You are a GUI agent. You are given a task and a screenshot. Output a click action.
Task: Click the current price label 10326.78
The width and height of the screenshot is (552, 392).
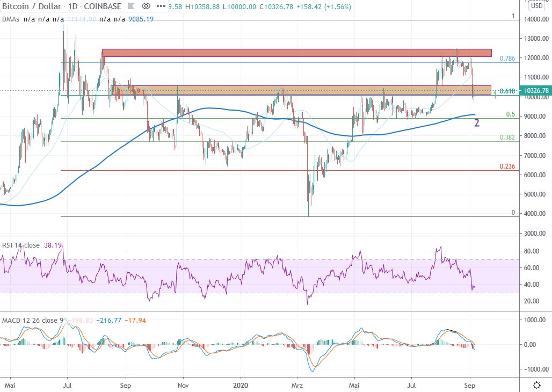(536, 91)
